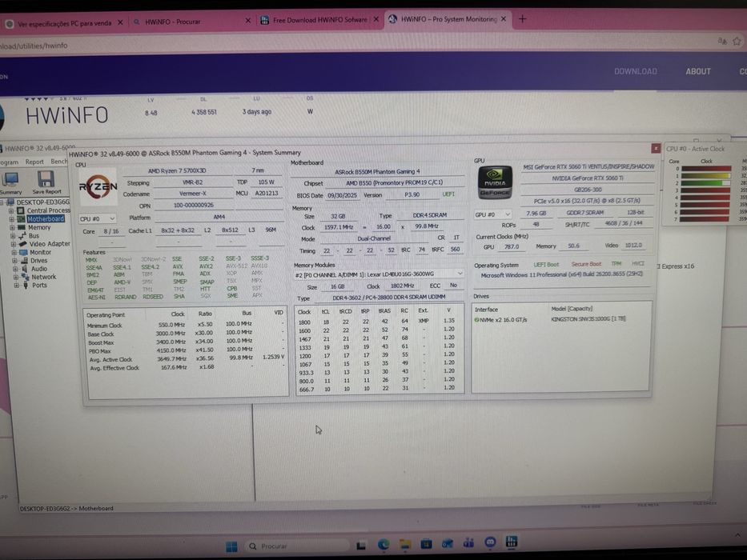Switch to 'Ver especificações PC para venda' tab
Viewport: 747px width, 560px height.
point(64,23)
